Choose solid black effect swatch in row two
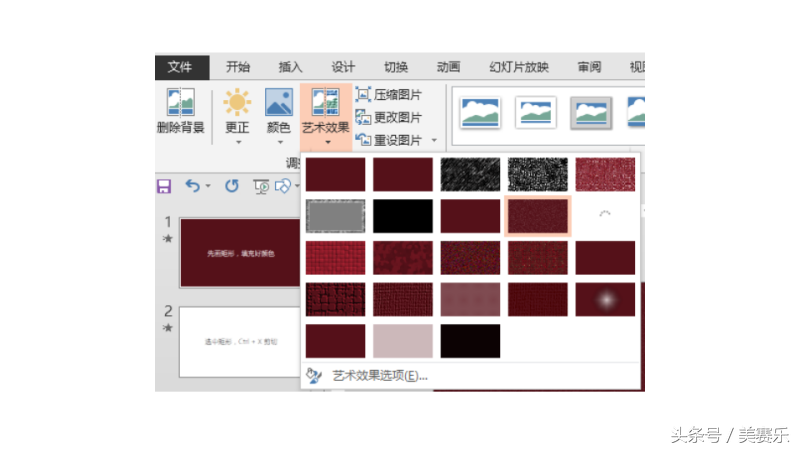The width and height of the screenshot is (800, 450). [x=403, y=216]
